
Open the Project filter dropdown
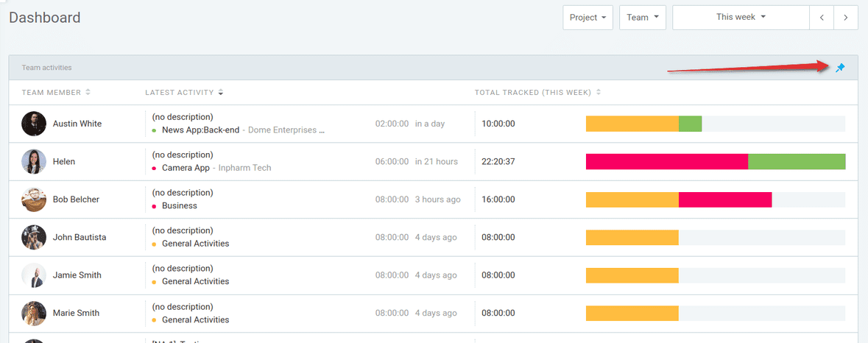coord(588,18)
